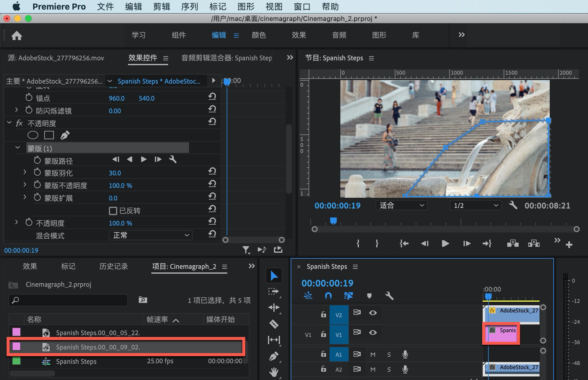Select the pen mask tool under 不透明度

(x=65, y=135)
